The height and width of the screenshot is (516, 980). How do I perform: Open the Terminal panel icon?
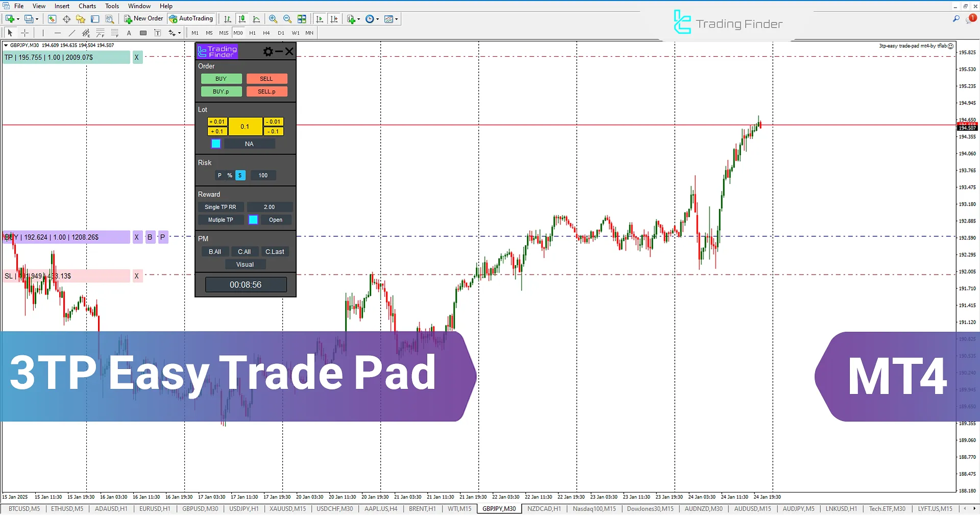coord(95,19)
